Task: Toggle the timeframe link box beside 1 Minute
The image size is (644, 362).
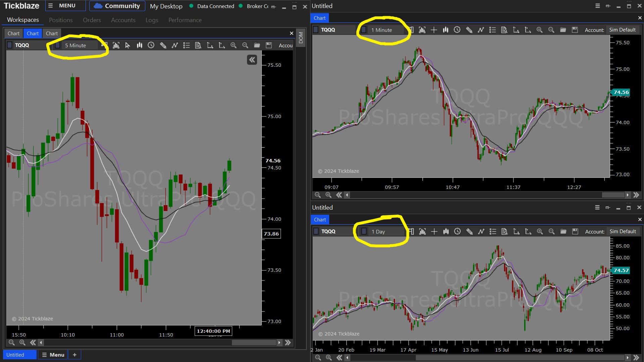Action: pos(363,30)
